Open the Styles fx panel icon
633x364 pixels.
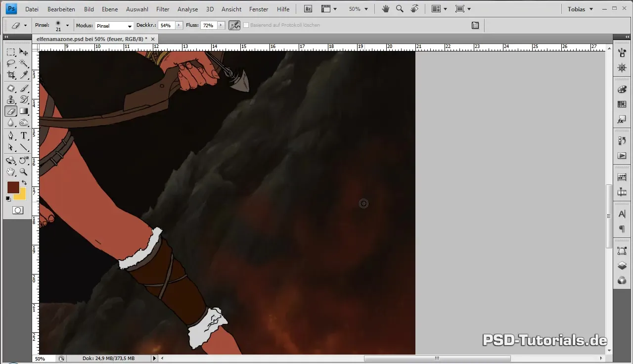point(622,120)
